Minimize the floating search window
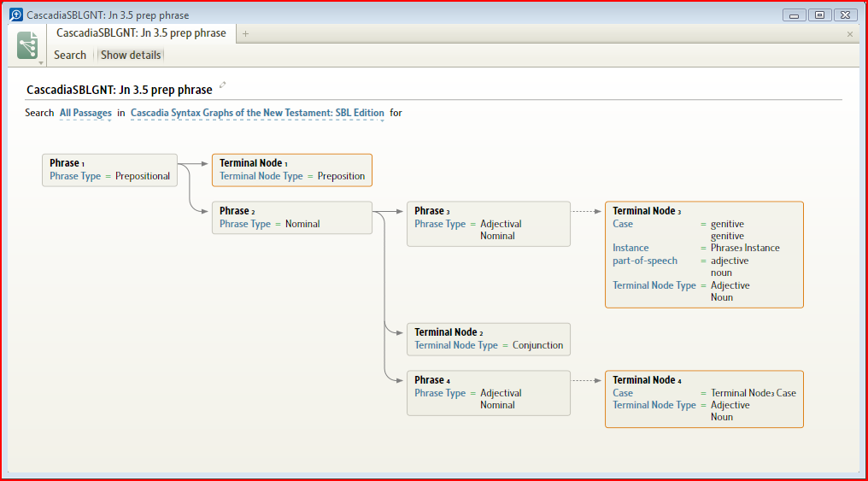The width and height of the screenshot is (868, 481). tap(794, 15)
